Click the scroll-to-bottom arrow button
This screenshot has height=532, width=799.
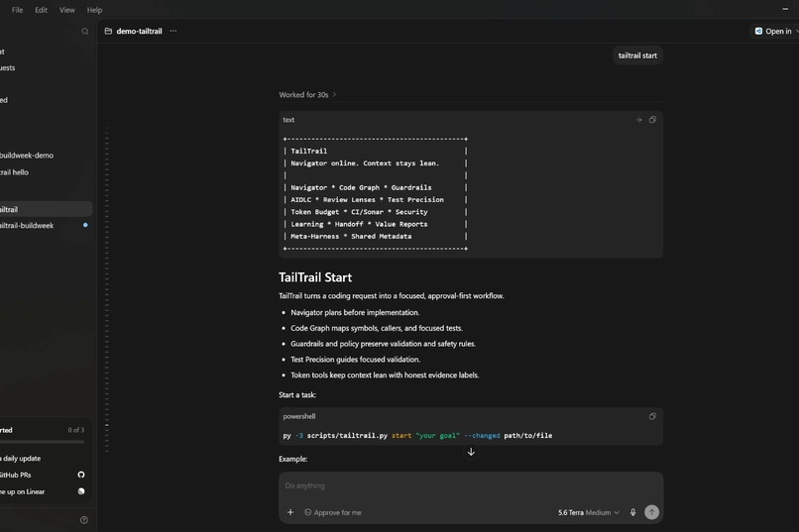[471, 452]
